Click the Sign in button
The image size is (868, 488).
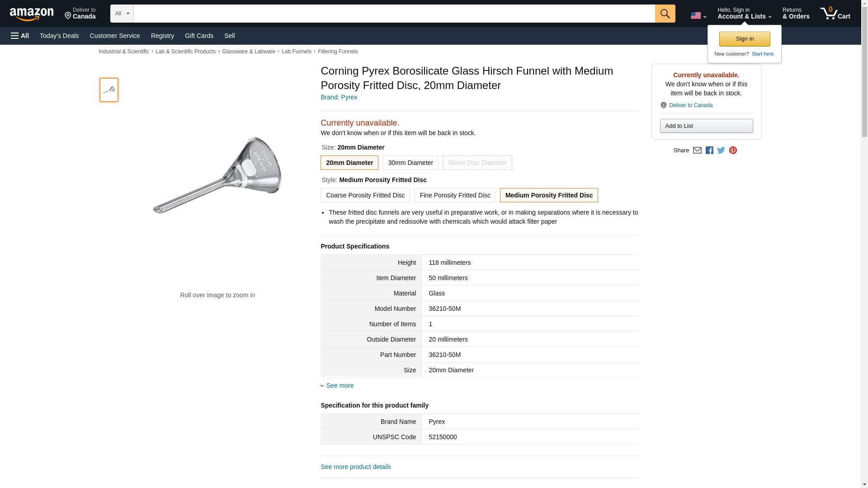[745, 39]
